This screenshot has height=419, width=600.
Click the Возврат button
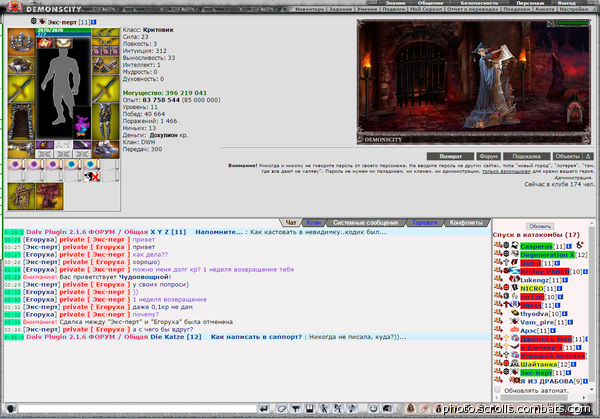(450, 156)
